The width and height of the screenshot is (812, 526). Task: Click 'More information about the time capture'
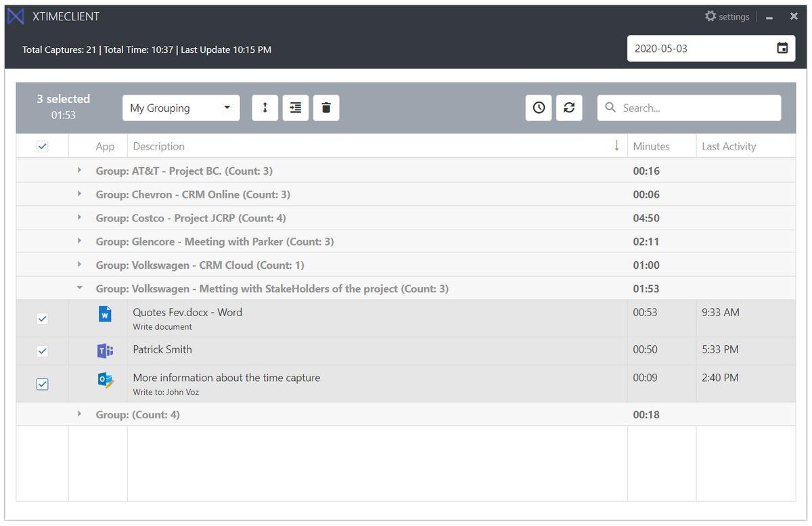[x=227, y=378]
